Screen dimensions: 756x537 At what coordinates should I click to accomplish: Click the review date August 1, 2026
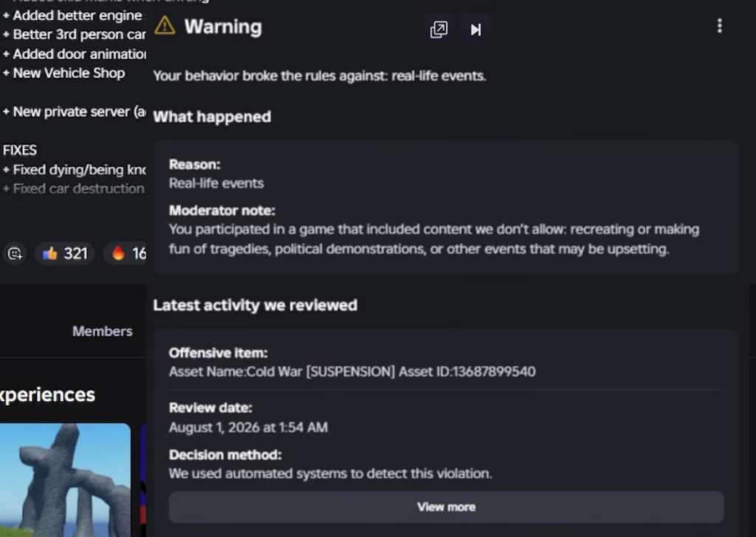pos(248,428)
